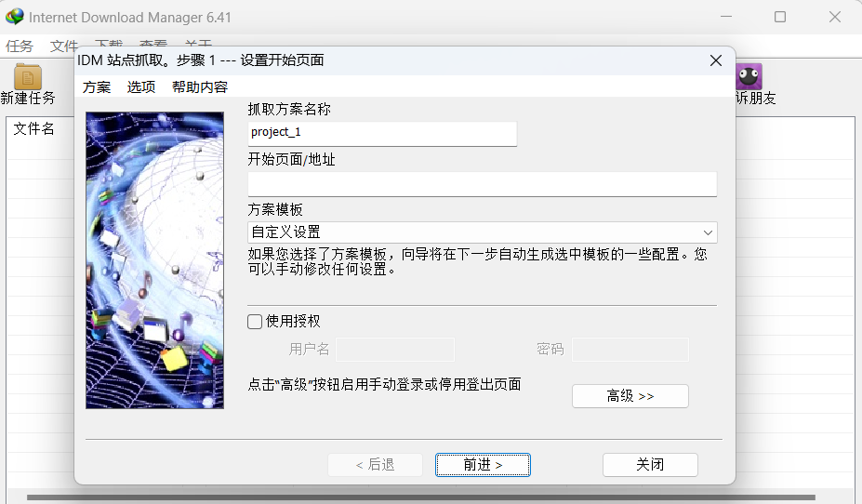
Task: Click the 文件名 column header in main window
Action: [34, 128]
